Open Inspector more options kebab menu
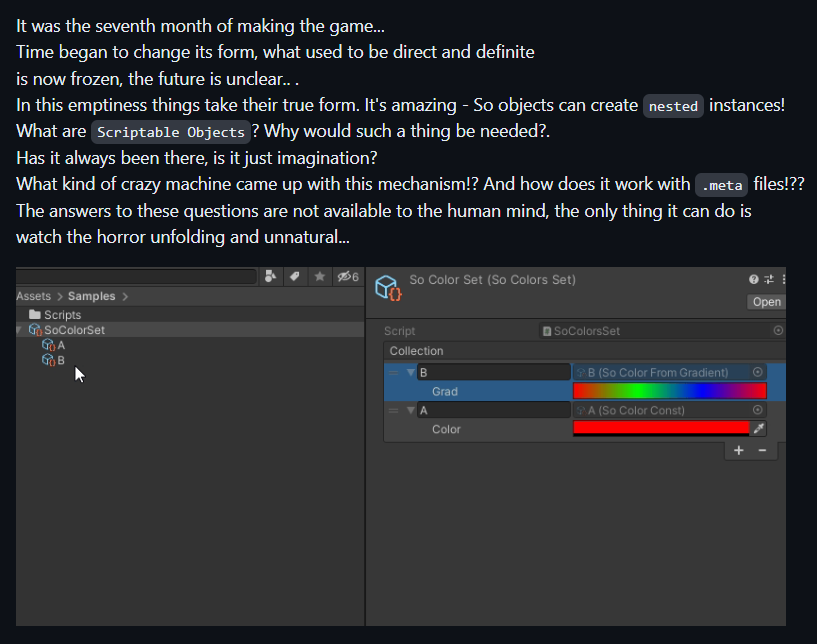Viewport: 817px width, 644px height. pyautogui.click(x=783, y=279)
